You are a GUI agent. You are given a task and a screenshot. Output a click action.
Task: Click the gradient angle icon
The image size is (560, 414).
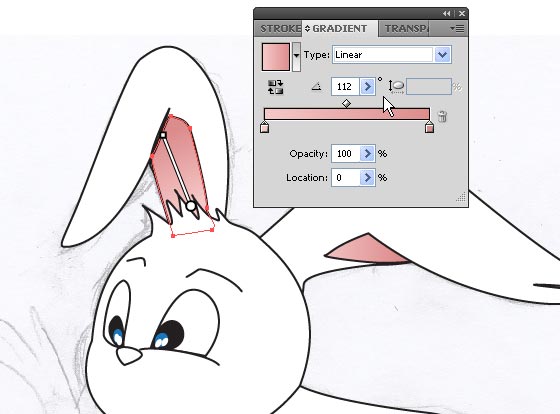coord(316,86)
